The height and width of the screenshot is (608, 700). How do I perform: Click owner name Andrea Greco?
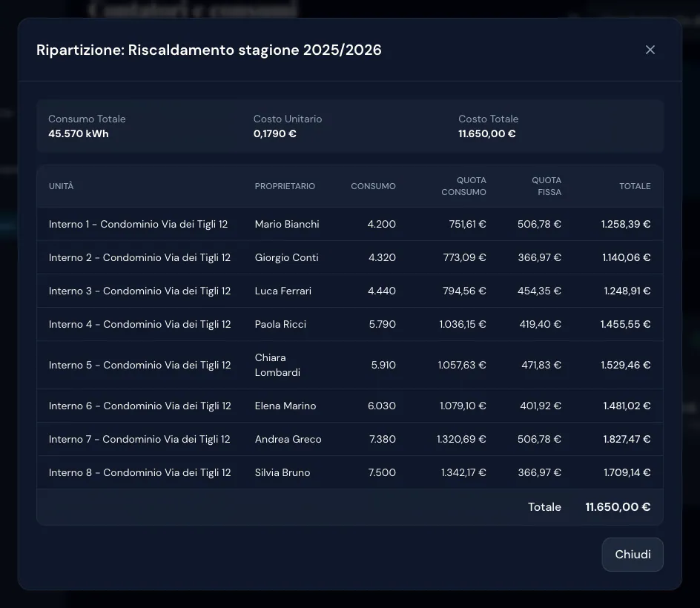[x=288, y=439]
